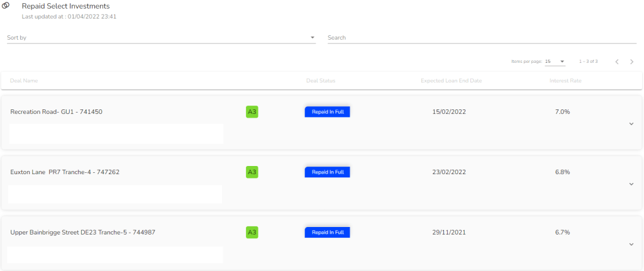
Task: Open Recreation Road- GU1 - 741450 deal
Action: pyautogui.click(x=57, y=112)
